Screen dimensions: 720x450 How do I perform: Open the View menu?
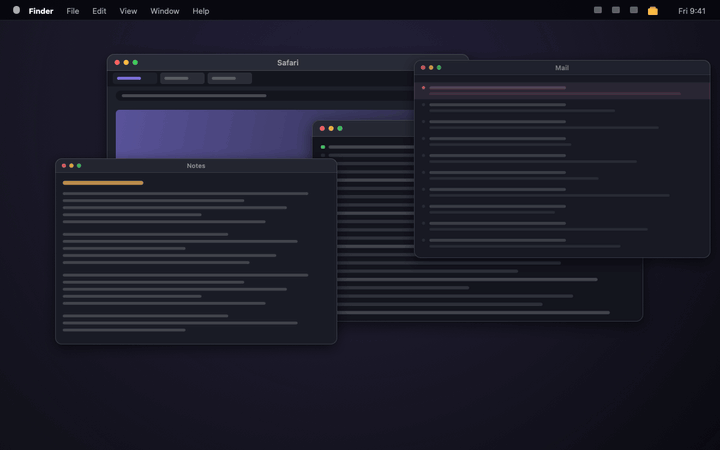point(128,11)
